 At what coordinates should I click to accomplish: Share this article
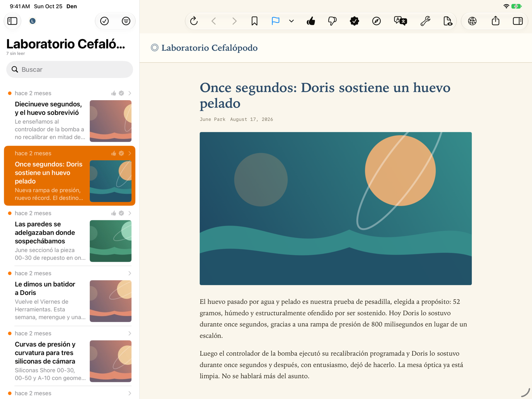(x=496, y=21)
